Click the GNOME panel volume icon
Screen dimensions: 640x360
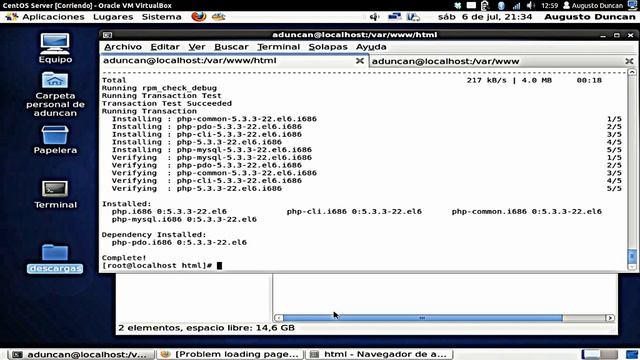point(374,17)
